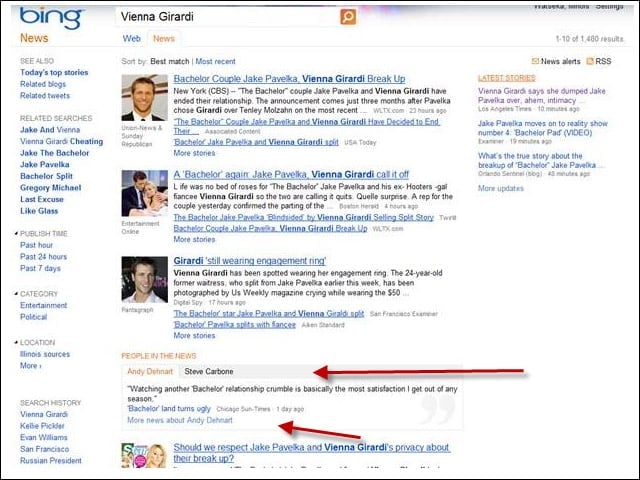Open Evan Williams from search history
Viewport: 640px width, 480px height.
pyautogui.click(x=44, y=437)
